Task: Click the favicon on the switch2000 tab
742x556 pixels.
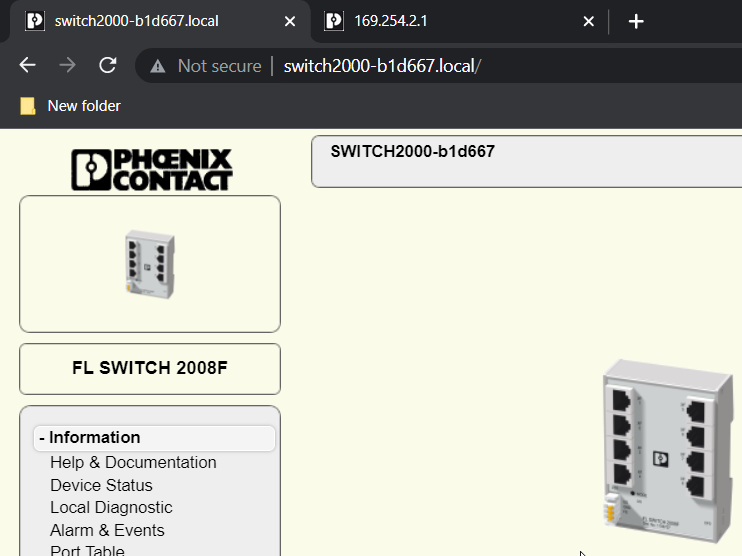Action: coord(35,21)
